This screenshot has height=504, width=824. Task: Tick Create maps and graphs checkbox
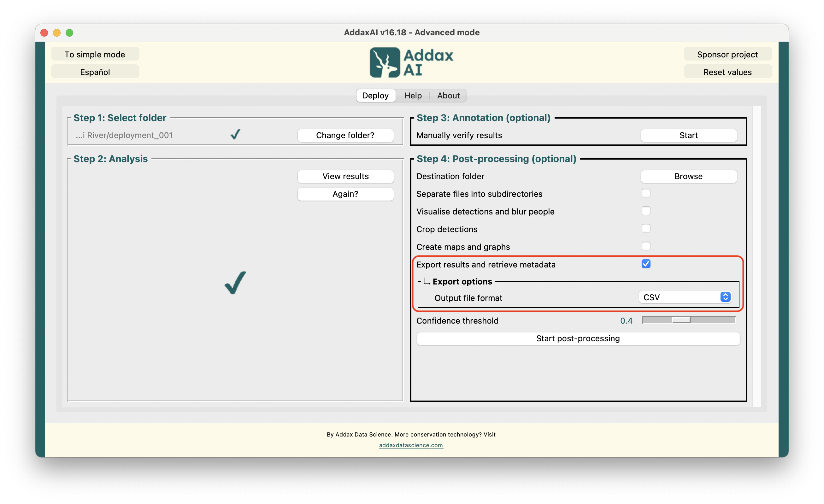(x=646, y=247)
